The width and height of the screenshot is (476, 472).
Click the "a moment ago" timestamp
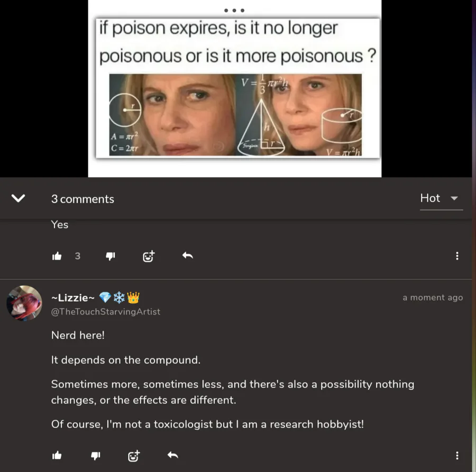point(433,298)
